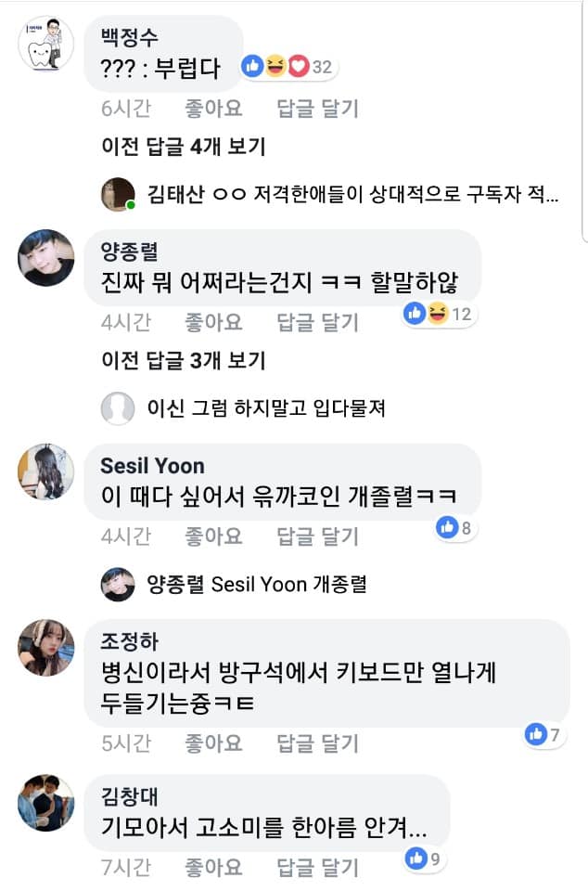
Task: Click the reaction icons on 백정수's comment
Action: click(x=275, y=66)
